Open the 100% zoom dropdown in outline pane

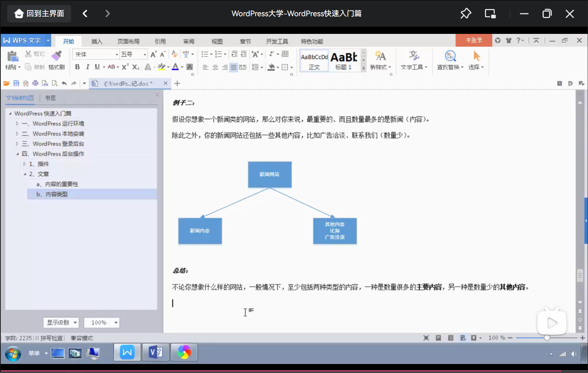pos(102,323)
